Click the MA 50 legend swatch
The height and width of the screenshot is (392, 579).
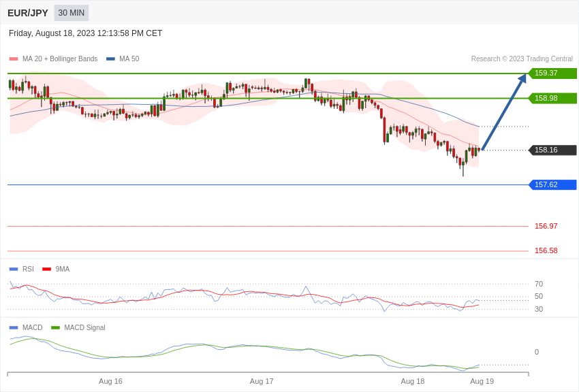coord(110,59)
